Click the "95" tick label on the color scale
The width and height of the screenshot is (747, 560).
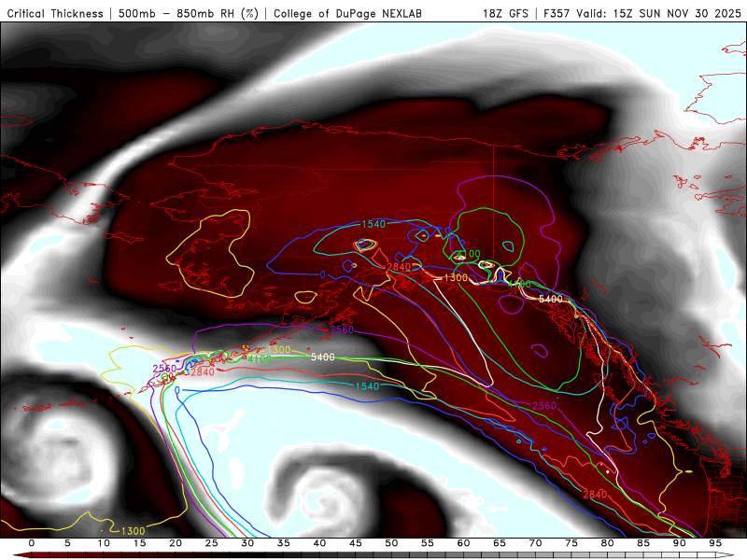point(715,543)
